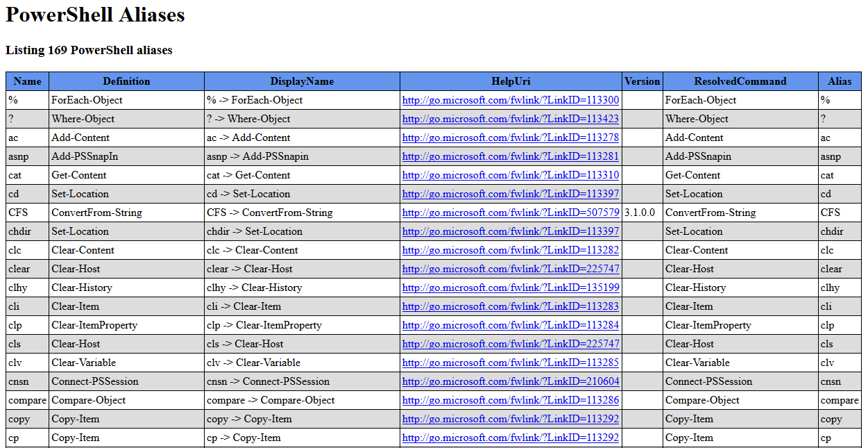868x448 pixels.
Task: Click the 'PowerShell Aliases' page heading
Action: click(95, 14)
